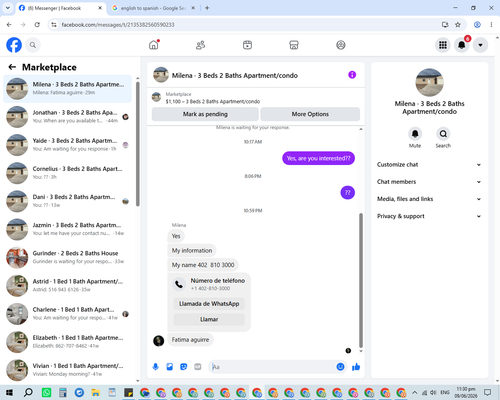Open Charlene conversation in chat list
The height and width of the screenshot is (400, 500).
(67, 314)
